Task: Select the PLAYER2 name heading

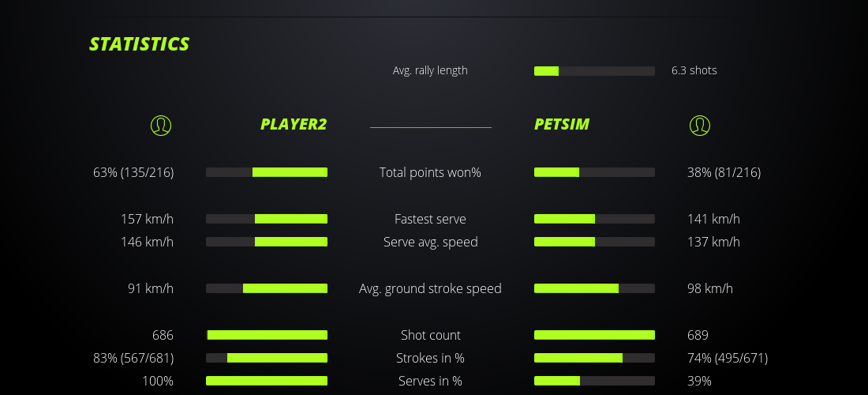Action: 294,124
